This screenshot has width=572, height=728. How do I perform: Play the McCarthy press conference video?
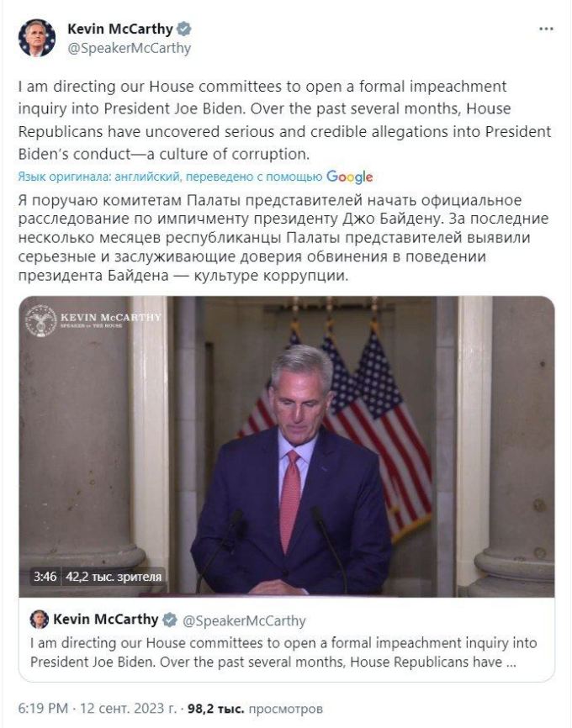coord(287,446)
